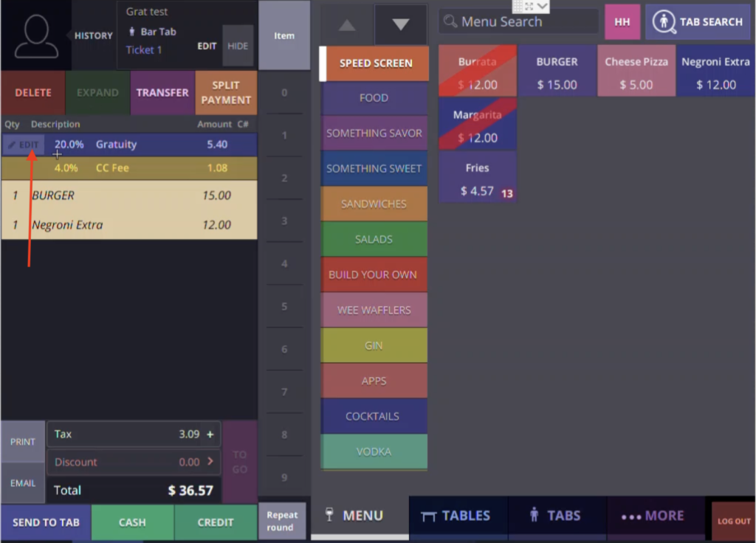756x543 pixels.
Task: Expand the Discount row chevron
Action: tap(210, 462)
